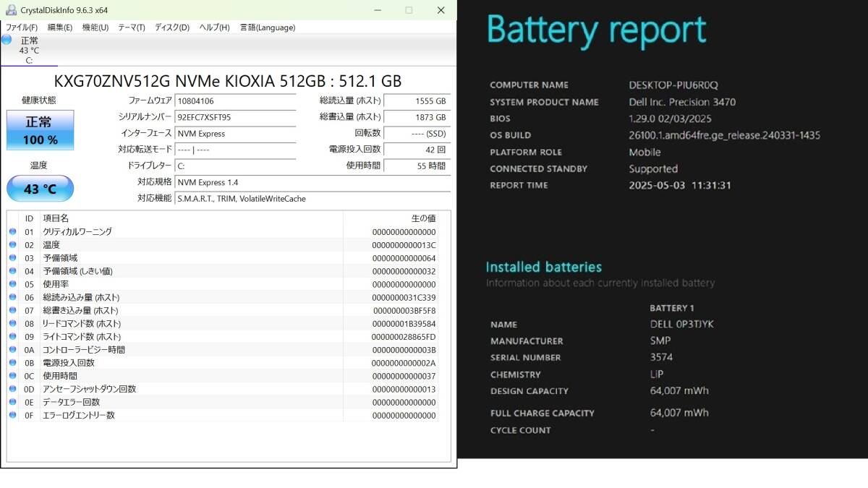Click the status orb for 電源投入回数 attribute row
868x488 pixels.
(12, 363)
